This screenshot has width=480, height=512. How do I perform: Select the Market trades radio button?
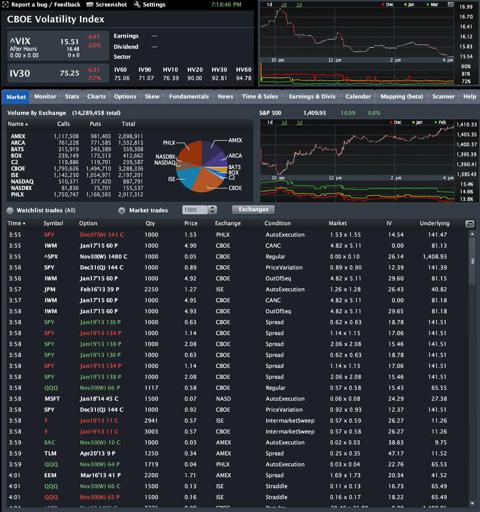coord(122,210)
